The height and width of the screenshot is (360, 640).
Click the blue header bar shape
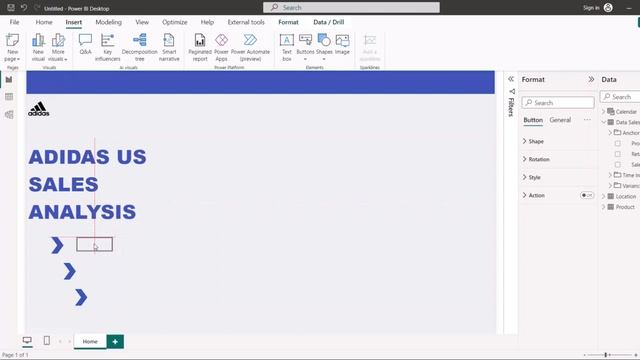point(260,82)
